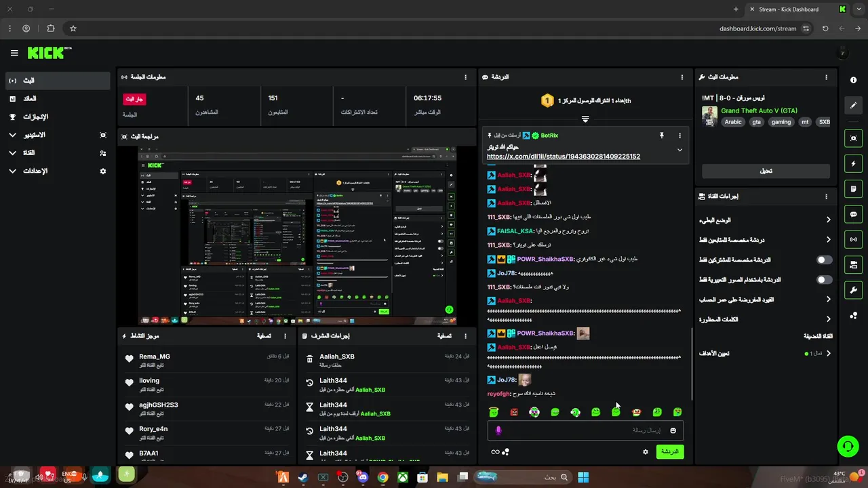Open kebab menu of moderator actions panel
The width and height of the screenshot is (868, 488).
[x=465, y=336]
